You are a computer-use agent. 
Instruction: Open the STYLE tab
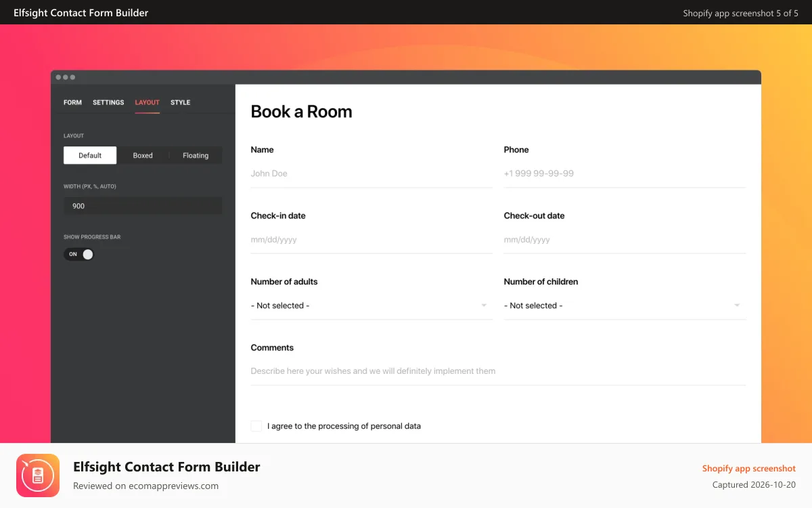coord(180,102)
